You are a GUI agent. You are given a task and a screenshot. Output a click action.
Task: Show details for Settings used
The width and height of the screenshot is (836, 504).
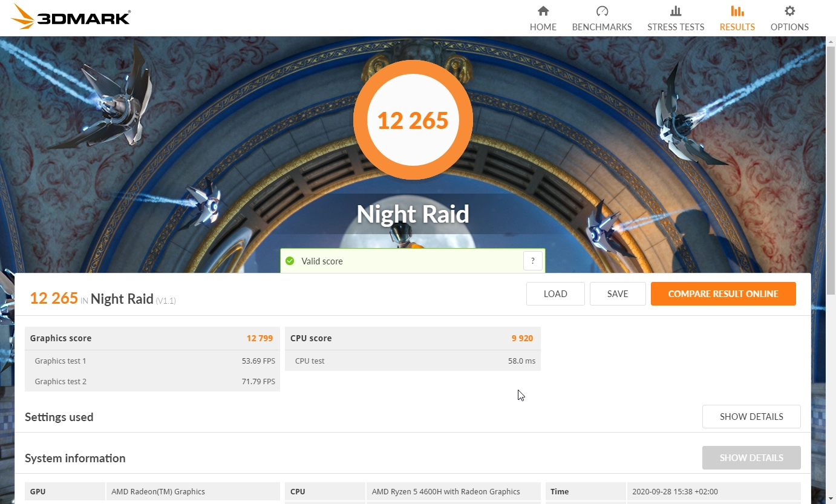751,416
